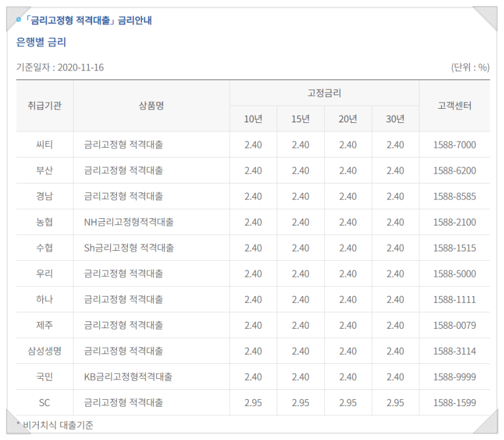This screenshot has width=504, height=440.
Task: Click SC 30년 rate 2.95
Action: tap(395, 403)
